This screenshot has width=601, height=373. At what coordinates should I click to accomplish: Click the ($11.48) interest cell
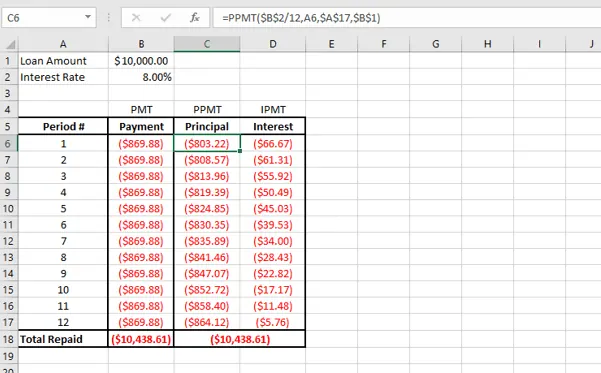tap(273, 306)
